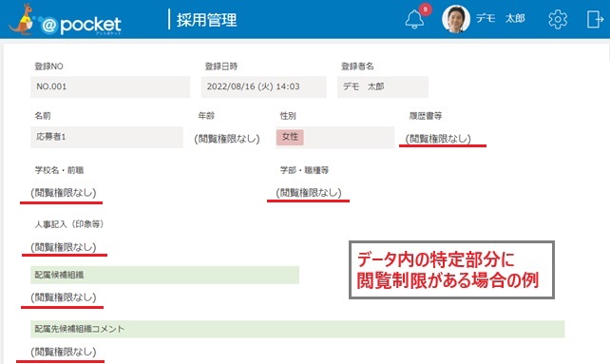Click the 学部・職種等 label
Viewport: 610px width, 364px height.
[x=304, y=170]
